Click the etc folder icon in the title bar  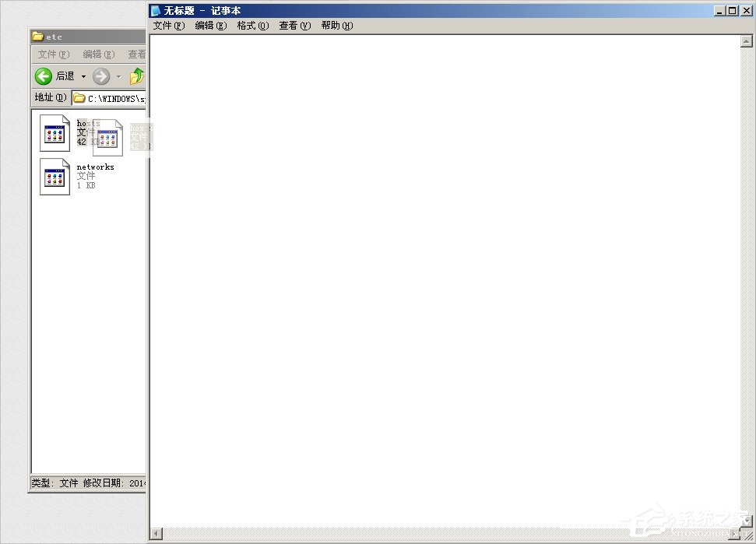(x=38, y=35)
